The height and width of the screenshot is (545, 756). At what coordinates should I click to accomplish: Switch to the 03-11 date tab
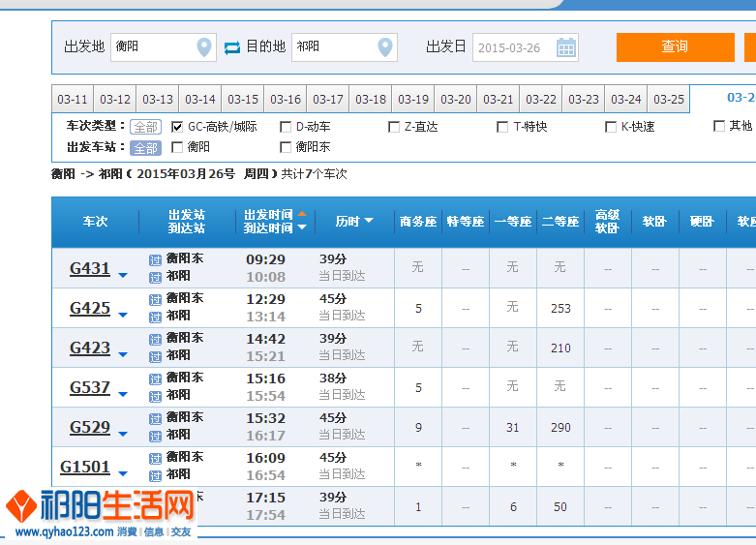73,99
